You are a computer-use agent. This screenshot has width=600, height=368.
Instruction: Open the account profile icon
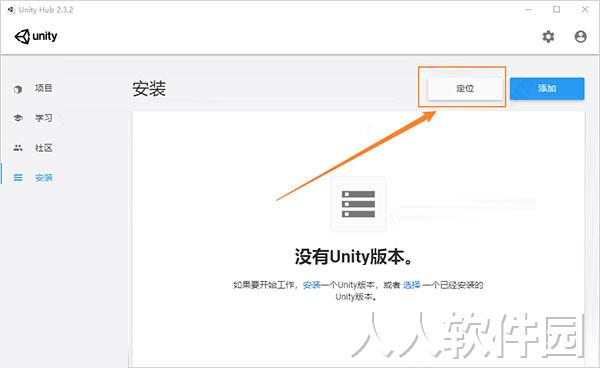(x=580, y=37)
